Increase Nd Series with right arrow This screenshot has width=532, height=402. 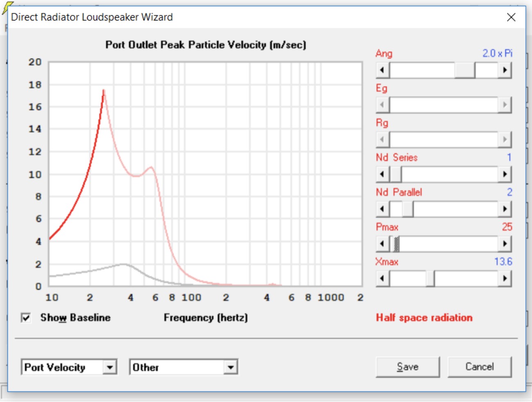[505, 174]
